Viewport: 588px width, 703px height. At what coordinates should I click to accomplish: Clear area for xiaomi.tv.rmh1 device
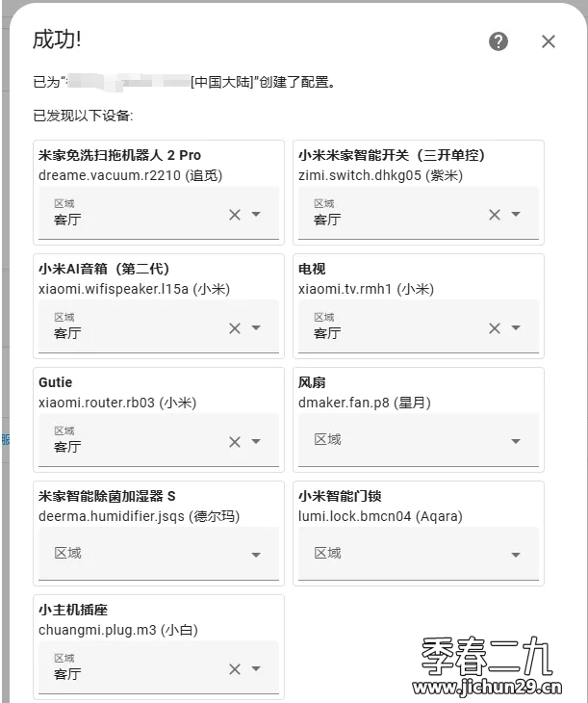coord(495,328)
